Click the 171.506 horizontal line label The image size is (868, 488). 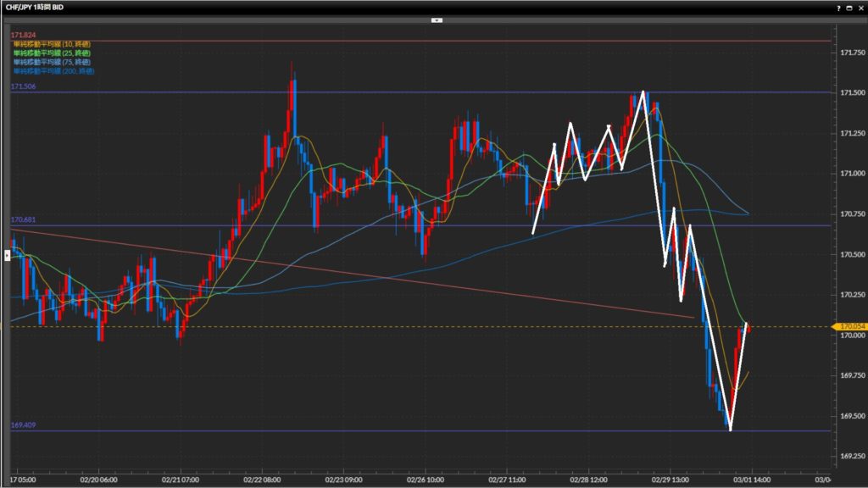coord(22,86)
